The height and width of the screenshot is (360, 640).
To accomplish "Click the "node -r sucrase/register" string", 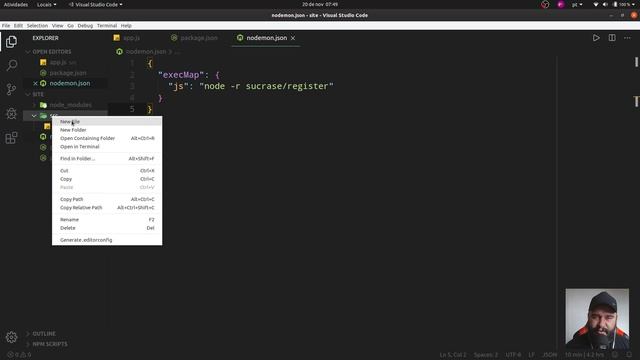I will tap(266, 86).
